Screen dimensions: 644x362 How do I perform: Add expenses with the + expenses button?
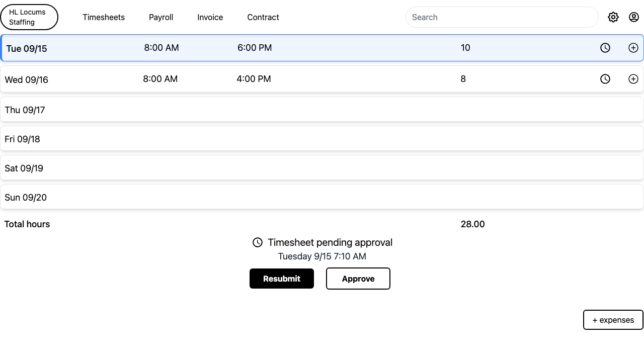(613, 320)
